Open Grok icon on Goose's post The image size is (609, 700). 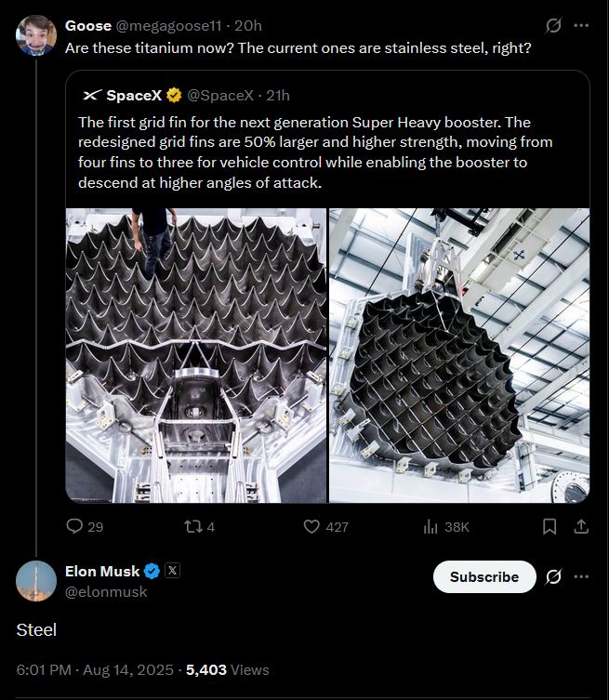553,25
